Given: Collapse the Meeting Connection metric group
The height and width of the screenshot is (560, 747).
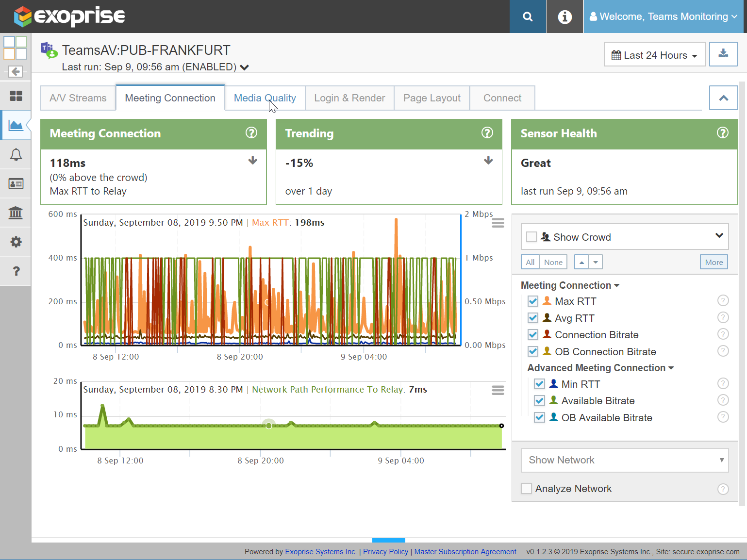Looking at the screenshot, I should [570, 285].
